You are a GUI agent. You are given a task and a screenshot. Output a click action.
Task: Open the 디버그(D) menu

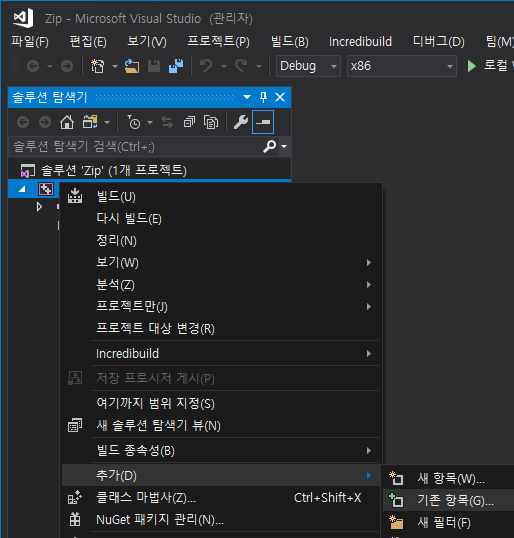[x=439, y=42]
